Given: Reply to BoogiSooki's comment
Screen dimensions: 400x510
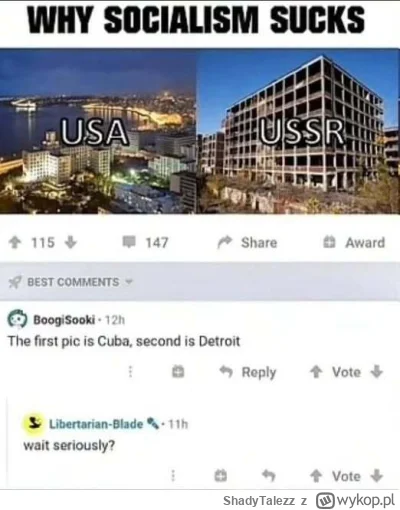Looking at the screenshot, I should (x=248, y=372).
